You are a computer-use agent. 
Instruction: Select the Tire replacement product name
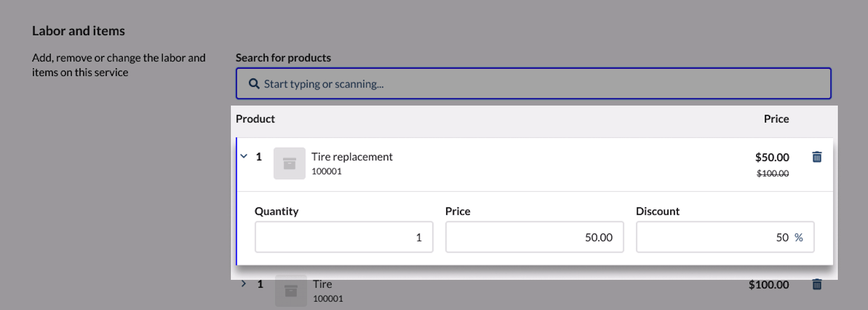[x=352, y=157]
